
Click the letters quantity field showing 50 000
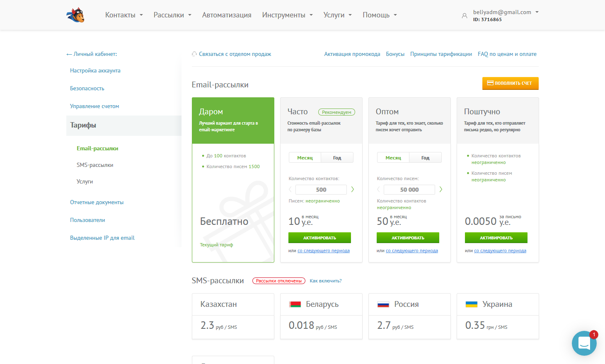(409, 190)
